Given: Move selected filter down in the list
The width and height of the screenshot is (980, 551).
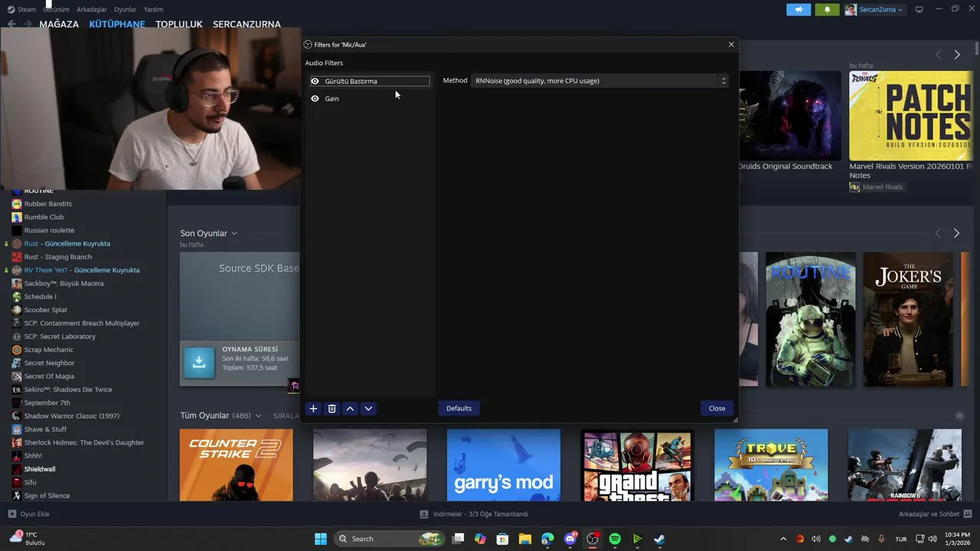Looking at the screenshot, I should tap(368, 409).
